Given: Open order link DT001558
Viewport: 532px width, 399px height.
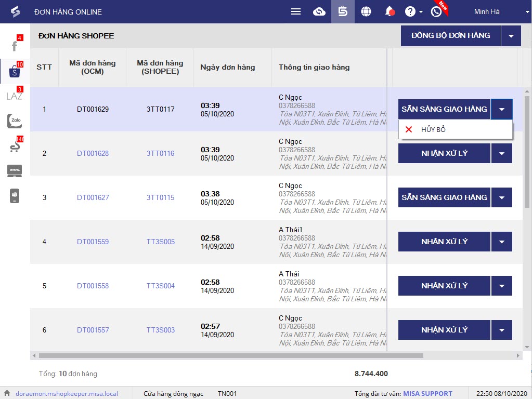Looking at the screenshot, I should (x=93, y=286).
